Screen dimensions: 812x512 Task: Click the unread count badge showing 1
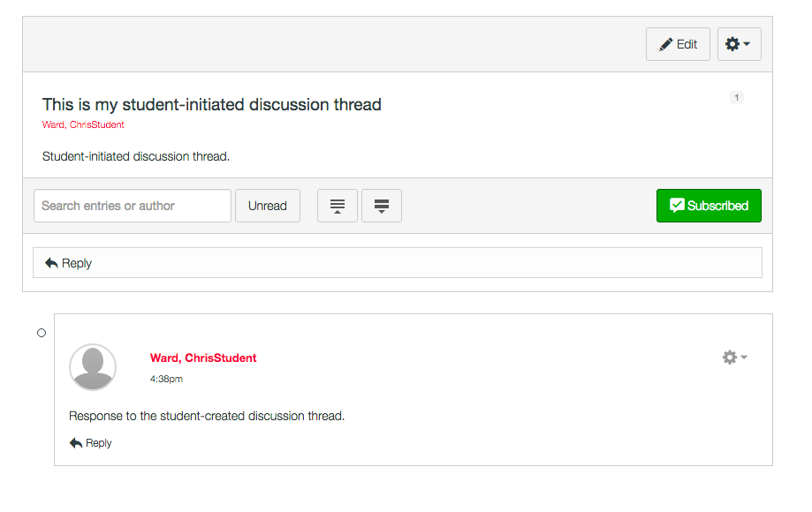click(x=737, y=98)
